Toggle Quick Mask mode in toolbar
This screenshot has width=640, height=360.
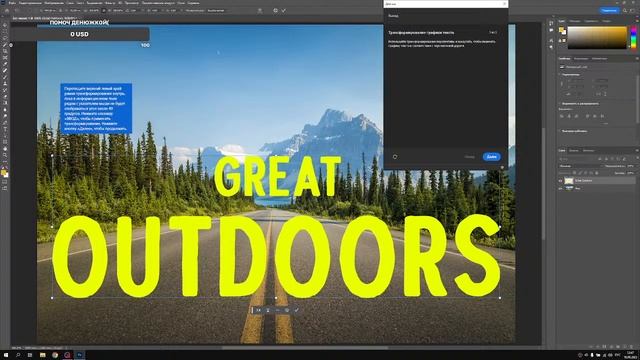[x=5, y=182]
